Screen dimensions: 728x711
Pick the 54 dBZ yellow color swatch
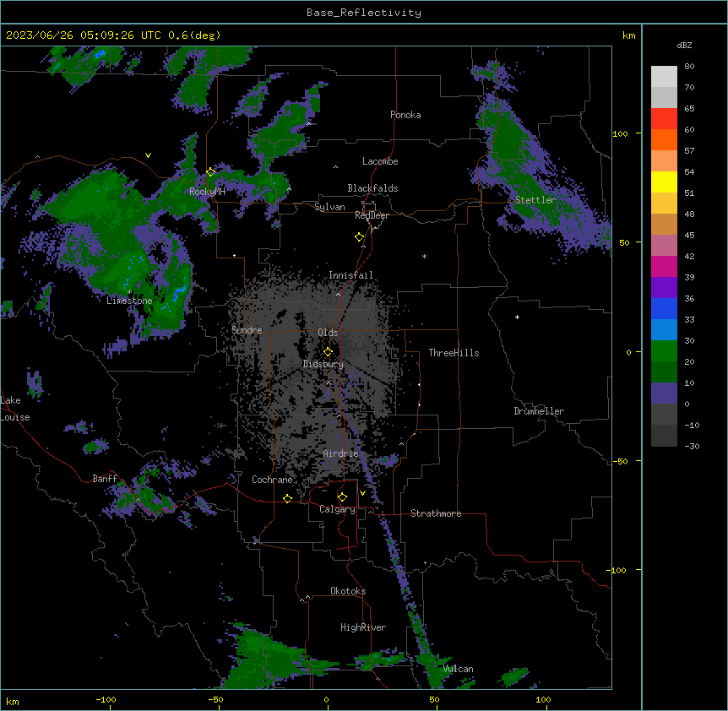[664, 182]
